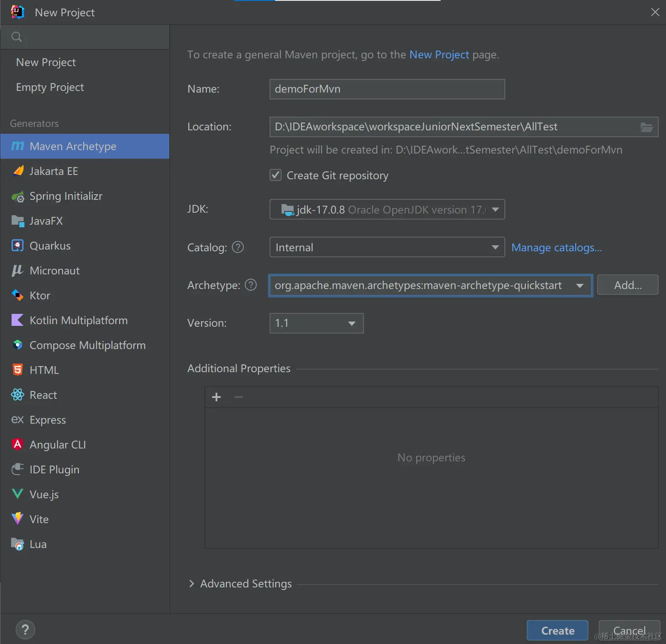Pick the Vue.js generator icon

[18, 494]
